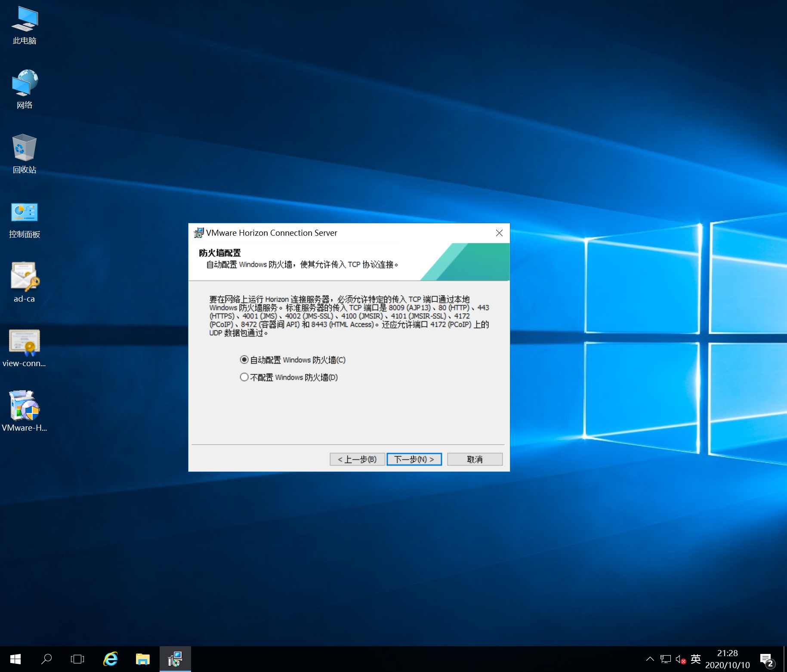Select the 控制面板 desktop icon

pyautogui.click(x=25, y=219)
